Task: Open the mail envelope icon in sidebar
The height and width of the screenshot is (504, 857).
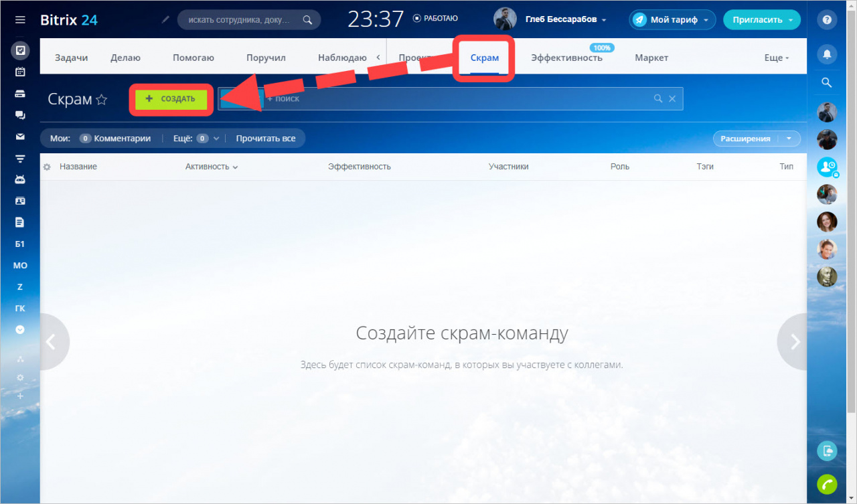Action: pos(20,137)
